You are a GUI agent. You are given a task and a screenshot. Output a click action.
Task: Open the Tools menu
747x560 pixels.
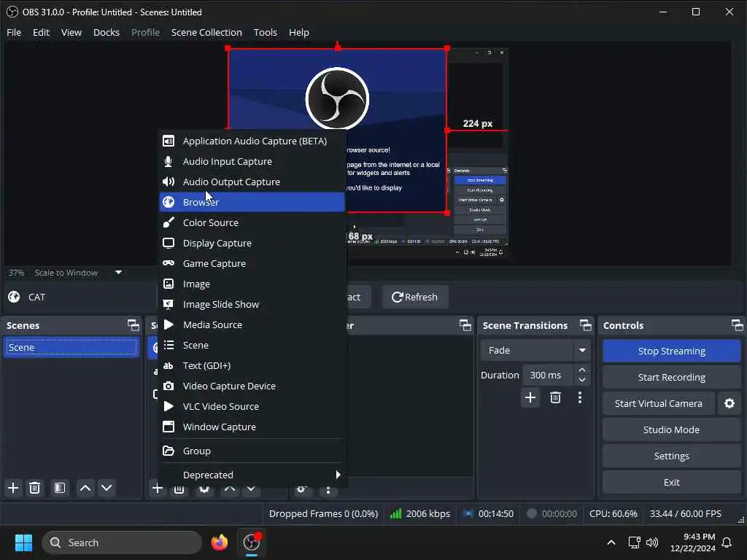266,32
